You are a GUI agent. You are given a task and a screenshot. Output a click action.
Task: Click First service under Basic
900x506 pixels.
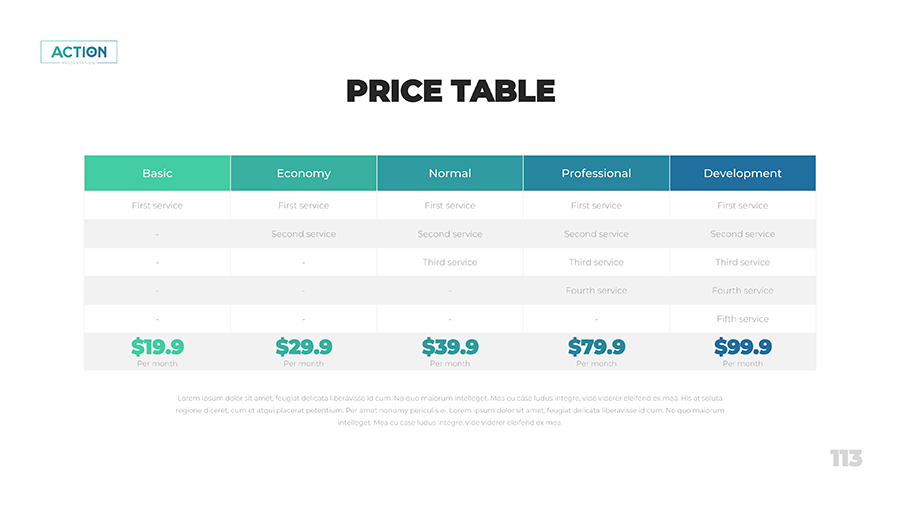point(157,206)
